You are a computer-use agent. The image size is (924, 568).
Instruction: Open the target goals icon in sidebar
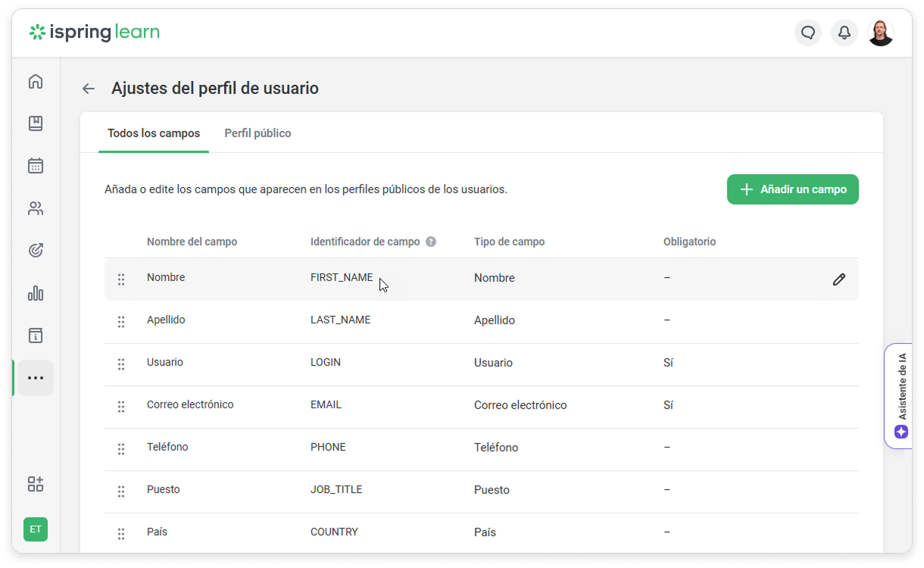tap(36, 251)
